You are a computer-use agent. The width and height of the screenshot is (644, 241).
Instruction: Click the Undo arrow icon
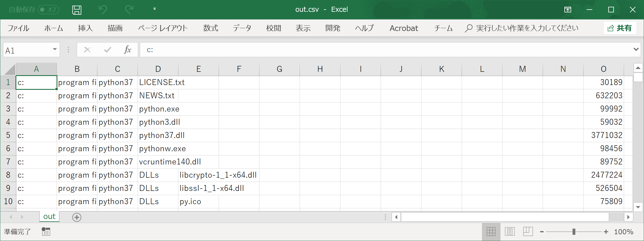tap(103, 10)
